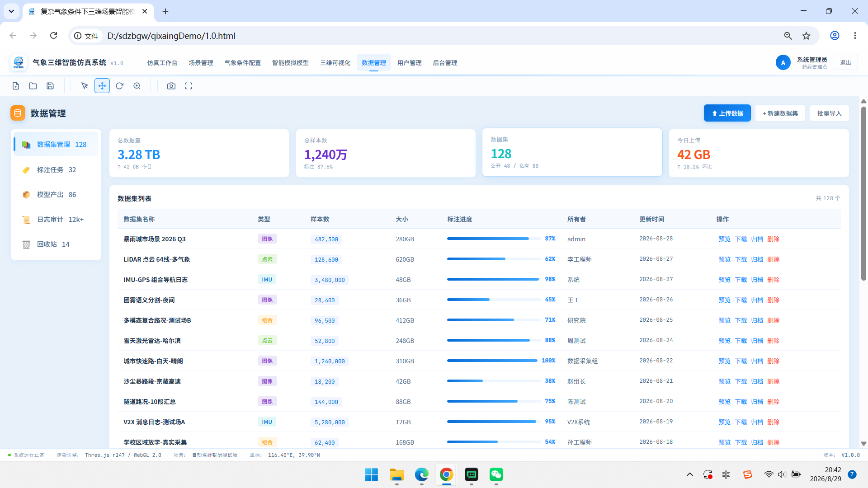The height and width of the screenshot is (488, 868).
Task: Click the rotate refresh toolbar icon
Action: (120, 86)
